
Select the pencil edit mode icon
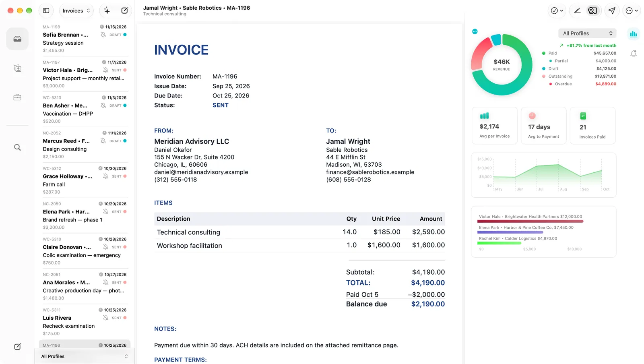click(577, 11)
